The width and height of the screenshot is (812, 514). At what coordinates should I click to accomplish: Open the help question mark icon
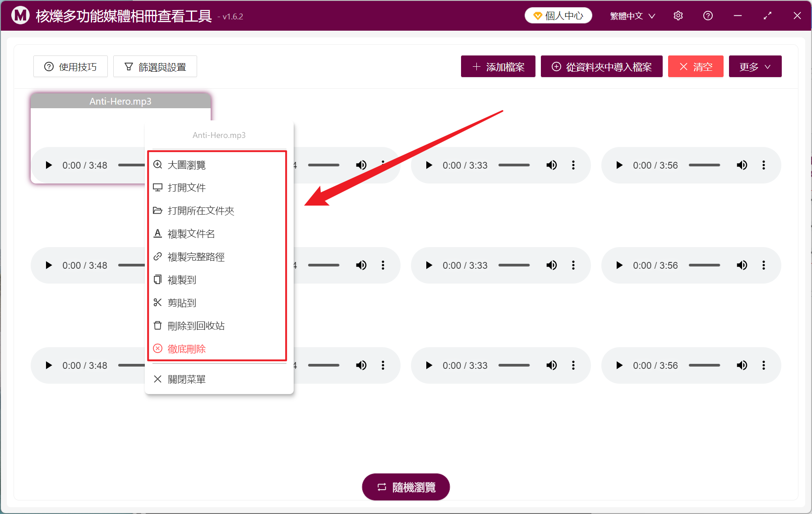click(x=707, y=15)
